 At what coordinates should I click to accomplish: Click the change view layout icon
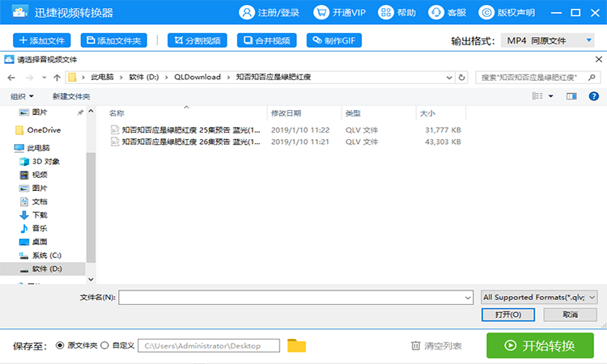pos(537,96)
